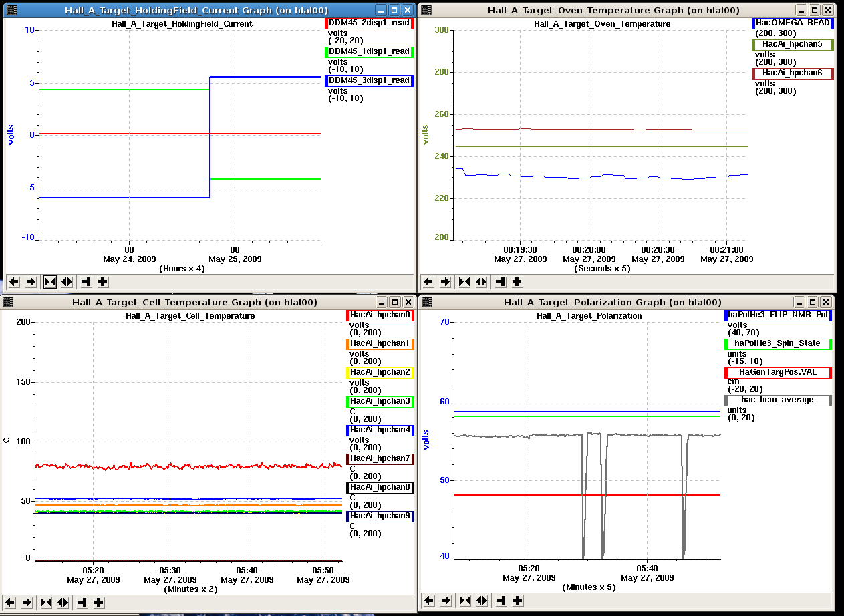844x616 pixels.
Task: Click the minus-bar icon in Cell_Temperature graph toolbar
Action: [82, 602]
